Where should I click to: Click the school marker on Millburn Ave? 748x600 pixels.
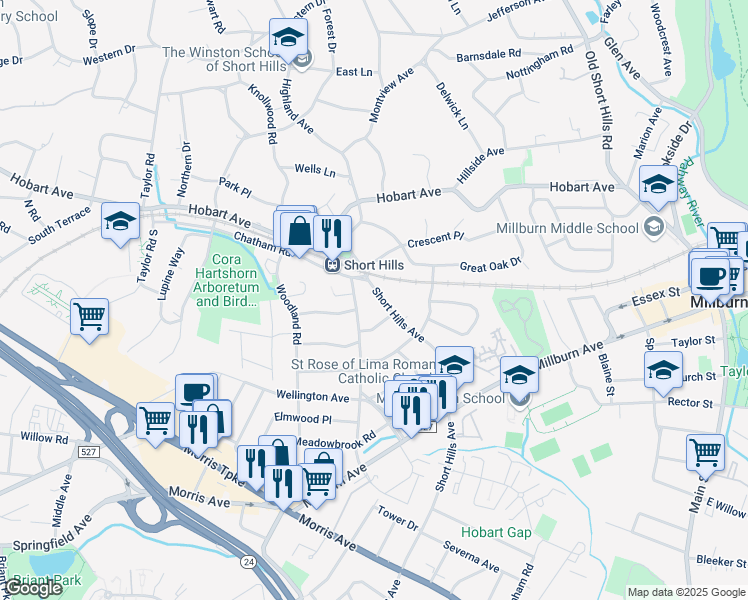pyautogui.click(x=519, y=378)
